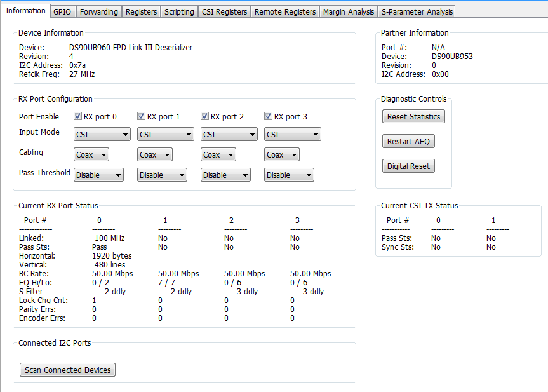Open the Registers tab
The width and height of the screenshot is (548, 392).
[x=141, y=11]
